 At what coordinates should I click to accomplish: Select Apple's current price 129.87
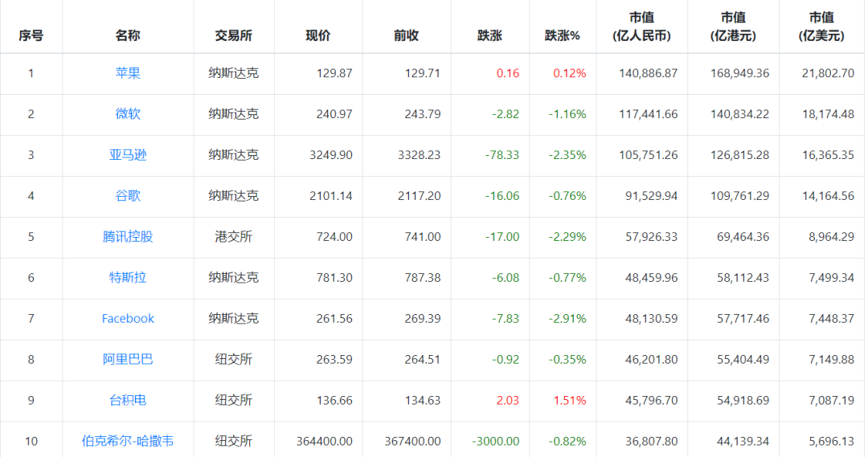point(334,73)
